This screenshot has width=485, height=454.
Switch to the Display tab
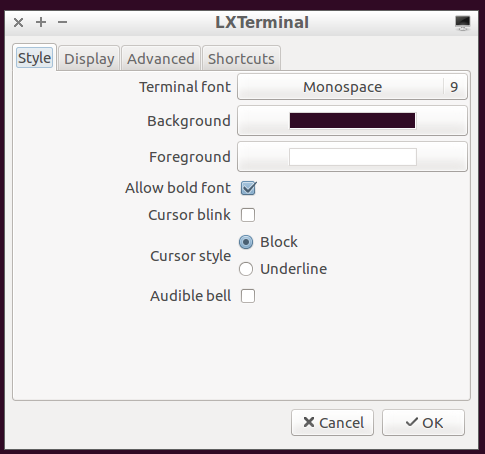[x=89, y=59]
